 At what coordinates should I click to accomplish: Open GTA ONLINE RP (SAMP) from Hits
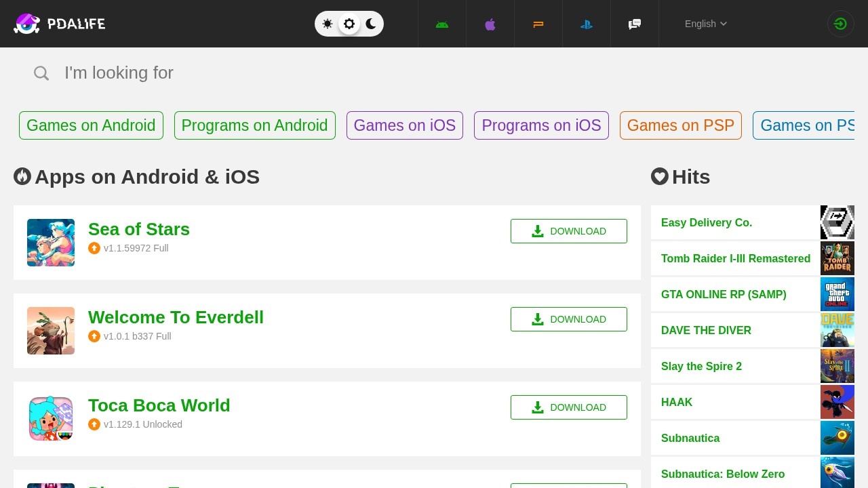coord(724,294)
